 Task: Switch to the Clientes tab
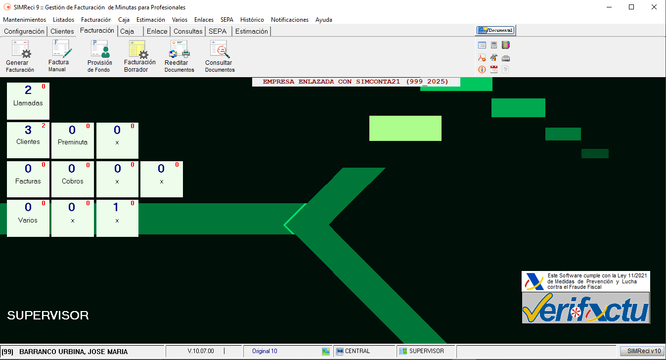pos(62,31)
